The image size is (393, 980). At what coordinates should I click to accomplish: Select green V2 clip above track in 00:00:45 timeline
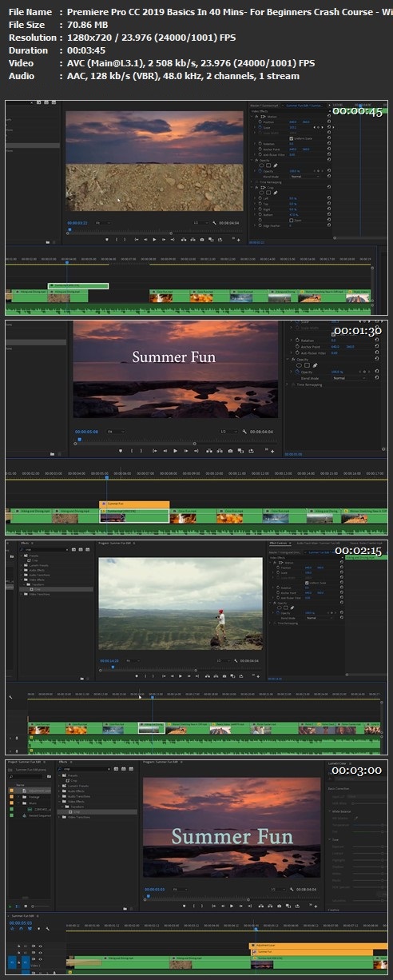click(x=78, y=285)
